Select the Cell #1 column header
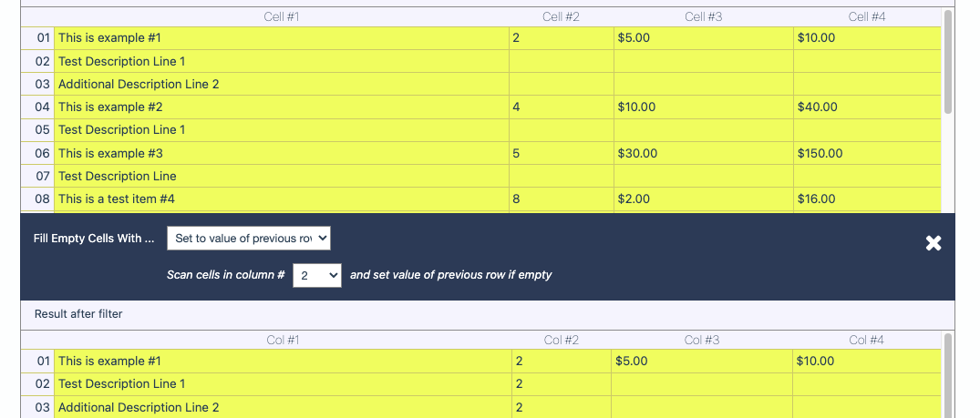The height and width of the screenshot is (418, 980). (x=282, y=17)
